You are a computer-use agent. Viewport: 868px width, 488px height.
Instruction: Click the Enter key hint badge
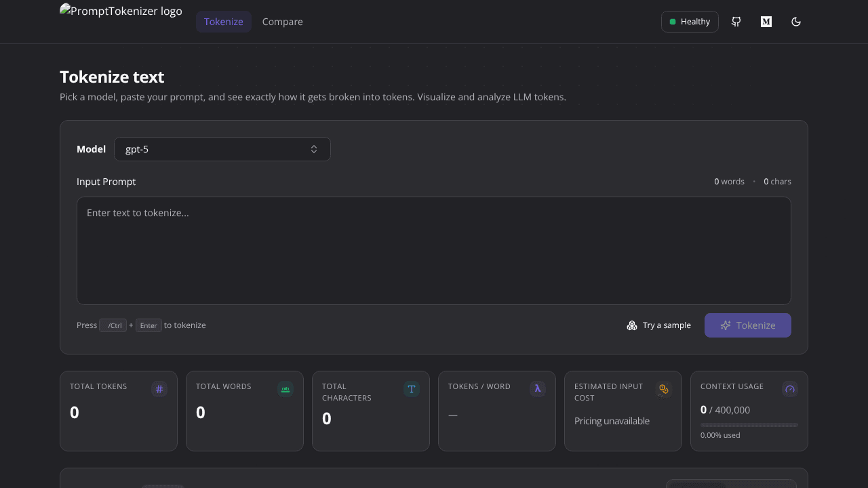pyautogui.click(x=149, y=325)
